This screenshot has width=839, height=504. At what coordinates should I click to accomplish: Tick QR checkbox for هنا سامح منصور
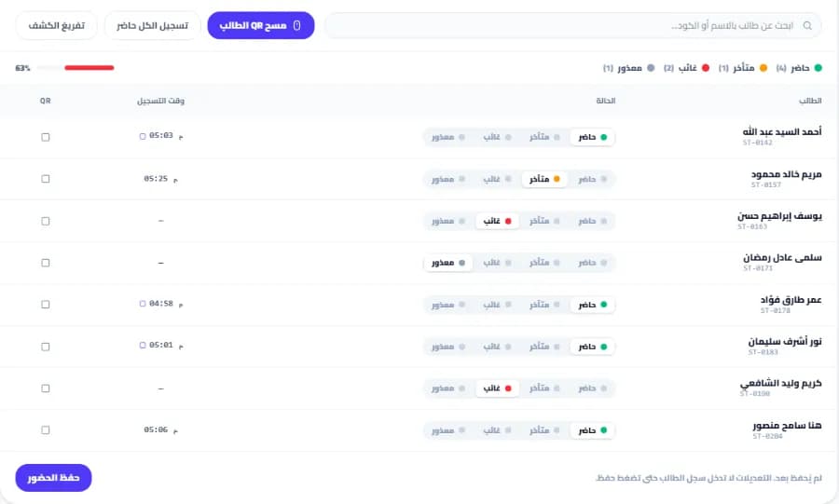pos(46,430)
